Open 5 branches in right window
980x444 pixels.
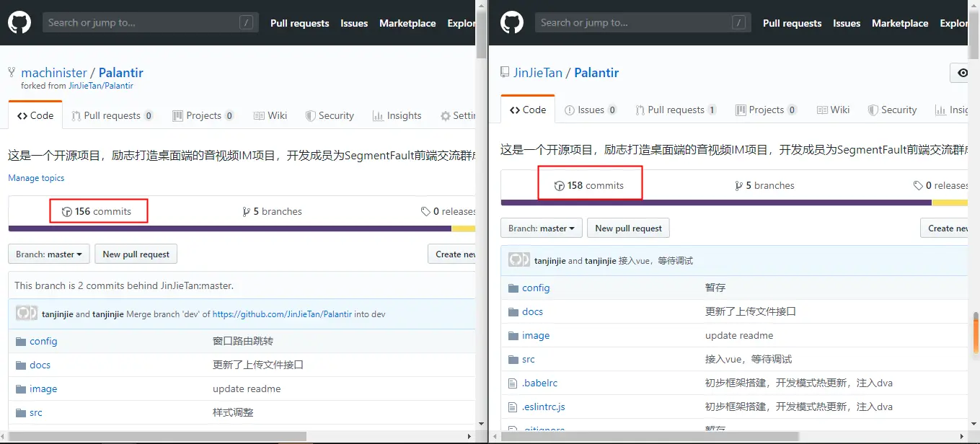click(765, 185)
